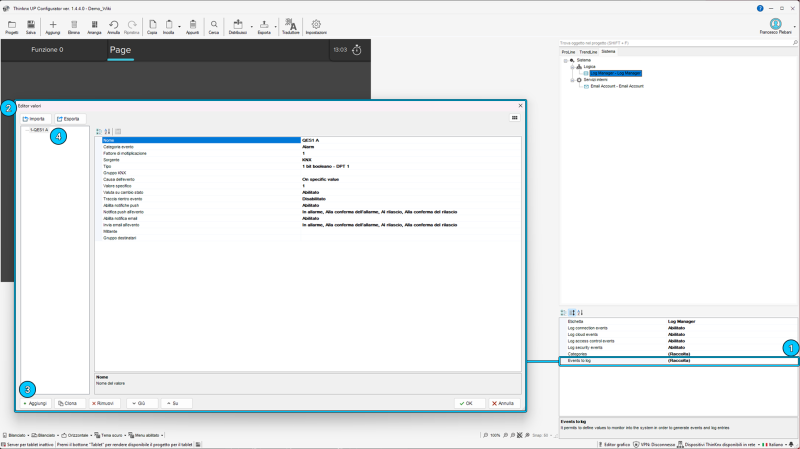Switch to the ProLine tab
This screenshot has width=800, height=449.
pos(568,52)
